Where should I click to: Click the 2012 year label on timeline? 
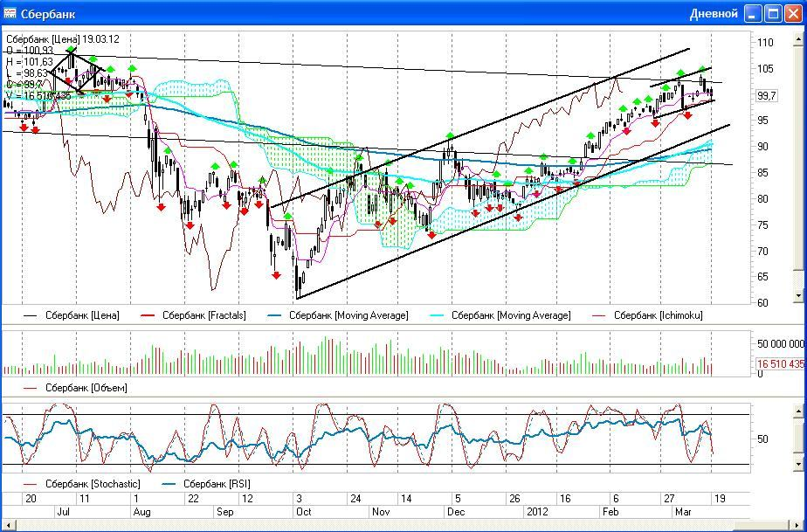tap(538, 512)
